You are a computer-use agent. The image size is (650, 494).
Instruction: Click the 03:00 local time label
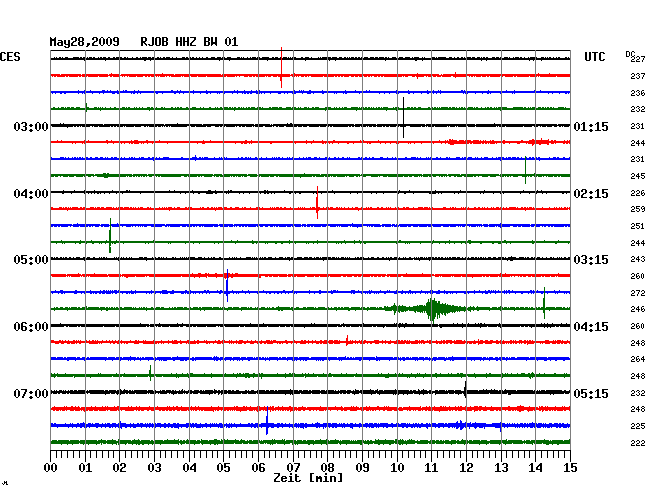point(31,126)
